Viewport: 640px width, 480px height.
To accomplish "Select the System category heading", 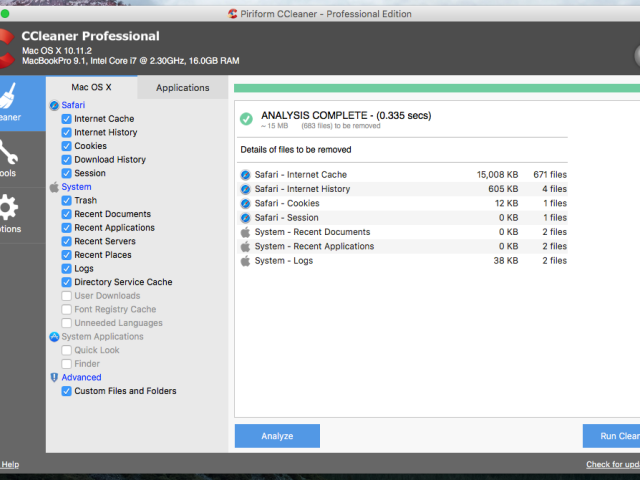I will click(76, 187).
